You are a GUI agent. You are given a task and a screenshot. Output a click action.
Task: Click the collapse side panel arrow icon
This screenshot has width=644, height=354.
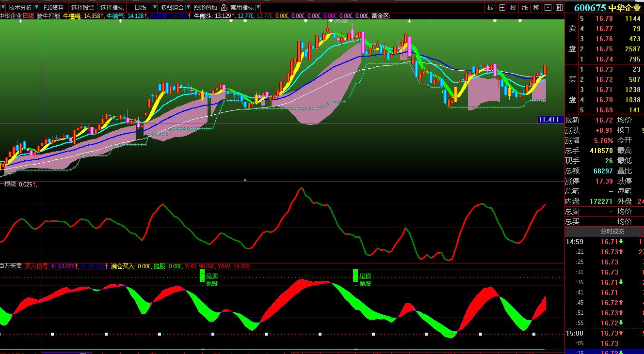point(559,7)
